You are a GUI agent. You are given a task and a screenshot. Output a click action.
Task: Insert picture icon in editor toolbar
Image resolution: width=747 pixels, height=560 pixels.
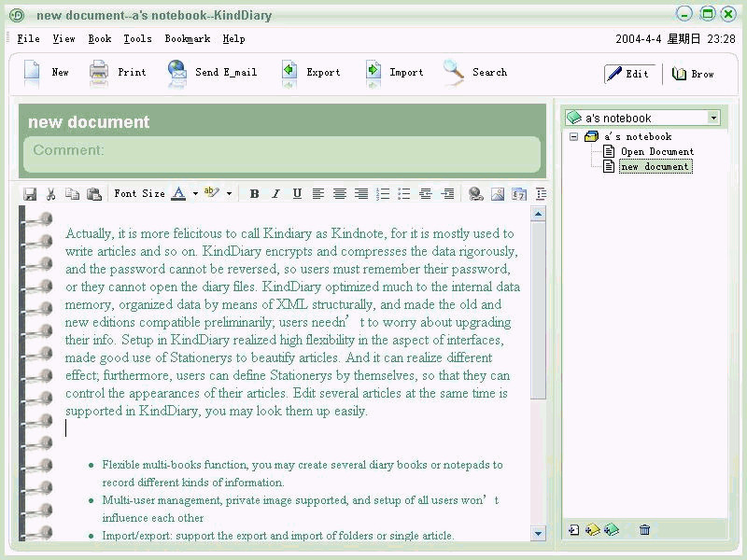(498, 194)
